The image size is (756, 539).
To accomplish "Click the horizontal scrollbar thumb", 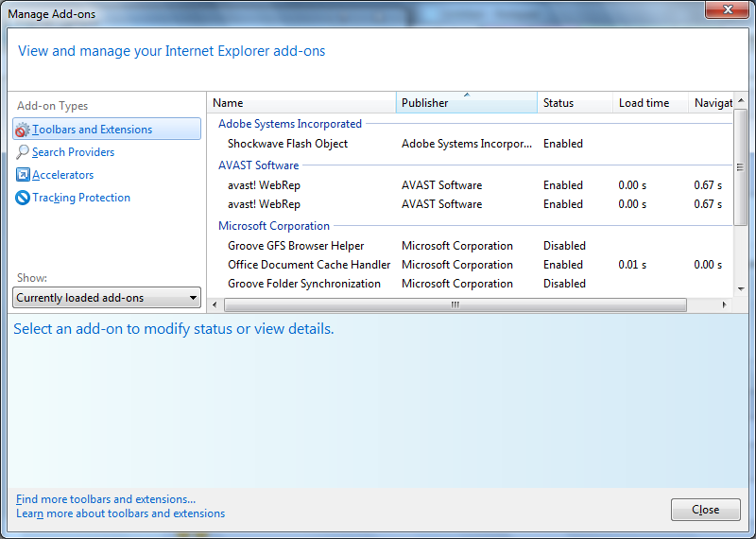I will (455, 305).
